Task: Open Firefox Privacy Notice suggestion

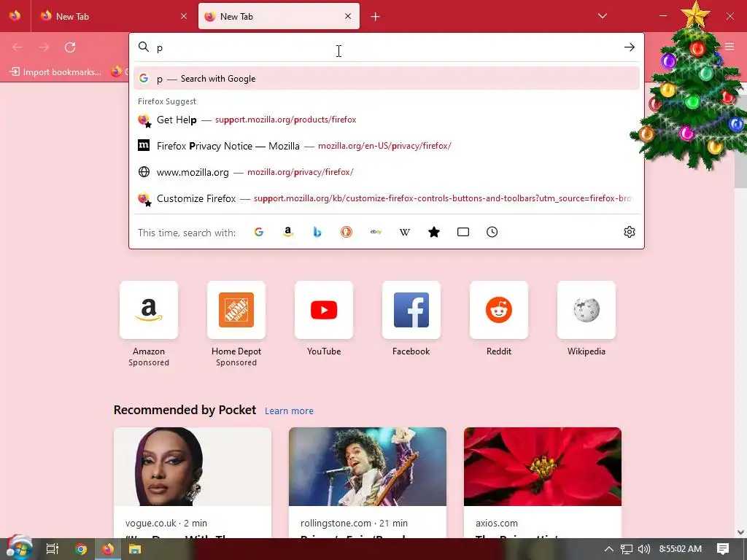Action: [x=387, y=146]
